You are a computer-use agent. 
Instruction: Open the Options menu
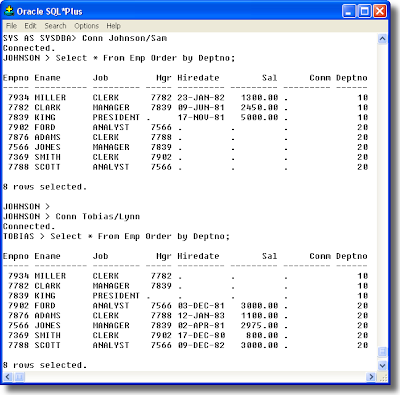[x=86, y=26]
